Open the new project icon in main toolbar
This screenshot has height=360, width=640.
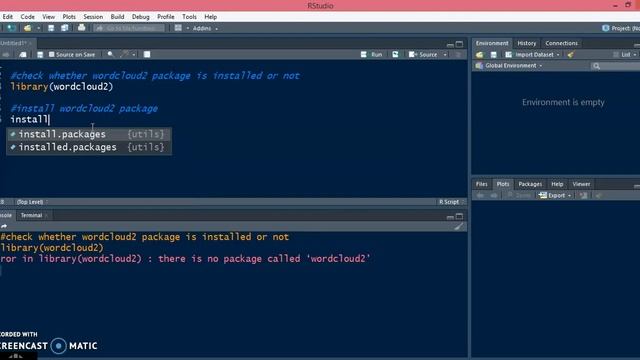click(x=11, y=28)
